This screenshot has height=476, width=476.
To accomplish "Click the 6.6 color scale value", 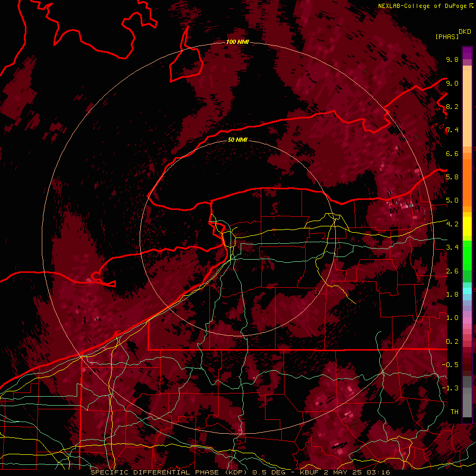I will point(452,153).
